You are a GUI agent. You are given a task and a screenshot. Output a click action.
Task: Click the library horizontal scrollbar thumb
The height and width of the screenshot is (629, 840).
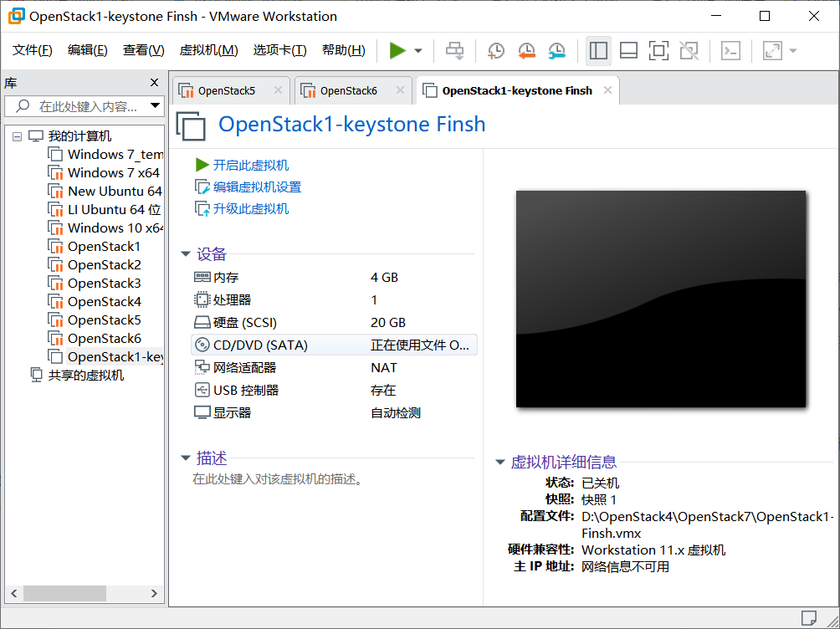[64, 593]
